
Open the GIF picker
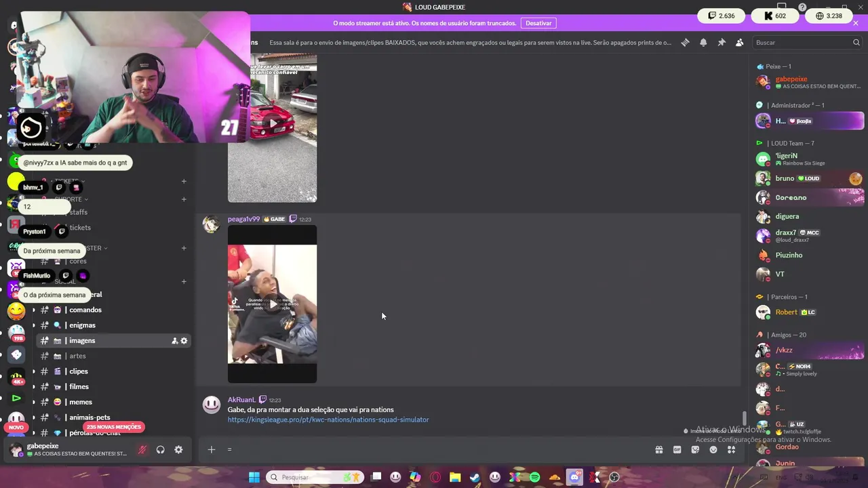(x=677, y=449)
